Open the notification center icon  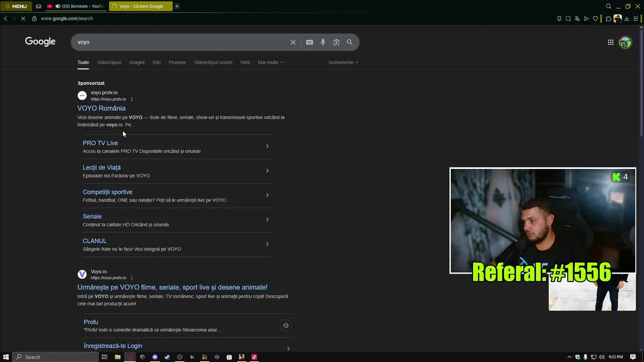click(633, 357)
